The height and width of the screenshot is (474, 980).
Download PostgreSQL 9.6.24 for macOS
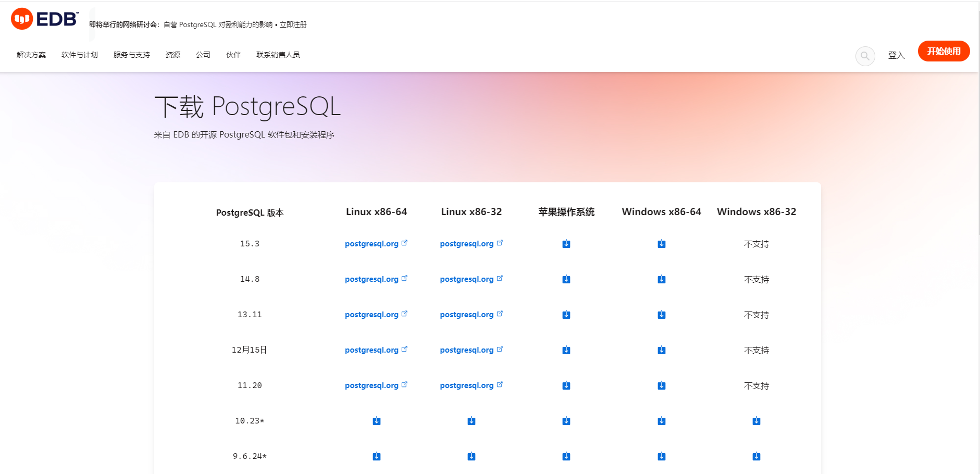tap(566, 456)
